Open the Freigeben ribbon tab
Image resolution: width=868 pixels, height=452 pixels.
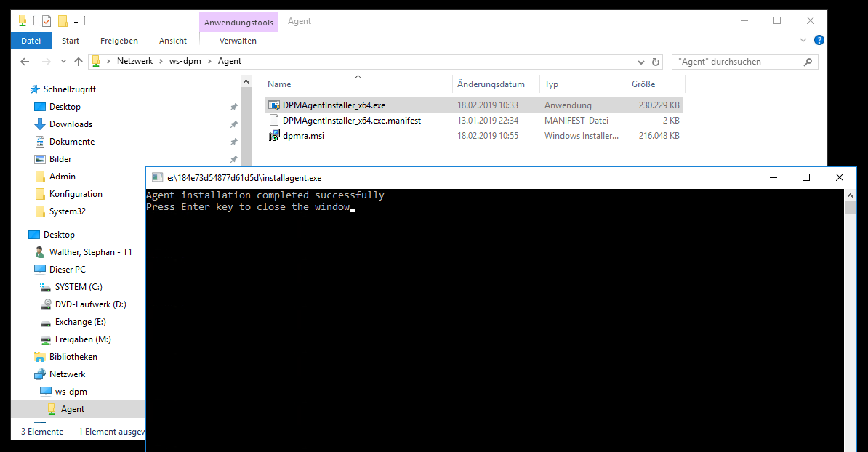click(119, 41)
